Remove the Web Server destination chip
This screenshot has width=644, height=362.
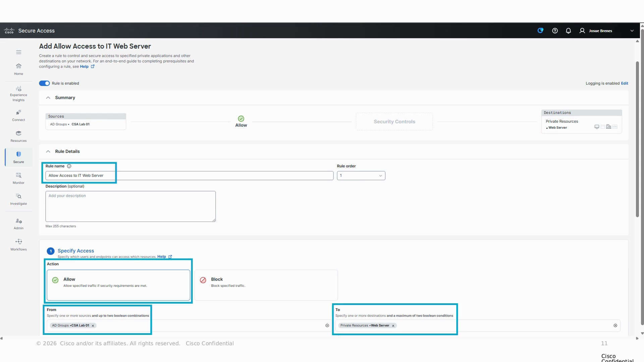click(393, 326)
